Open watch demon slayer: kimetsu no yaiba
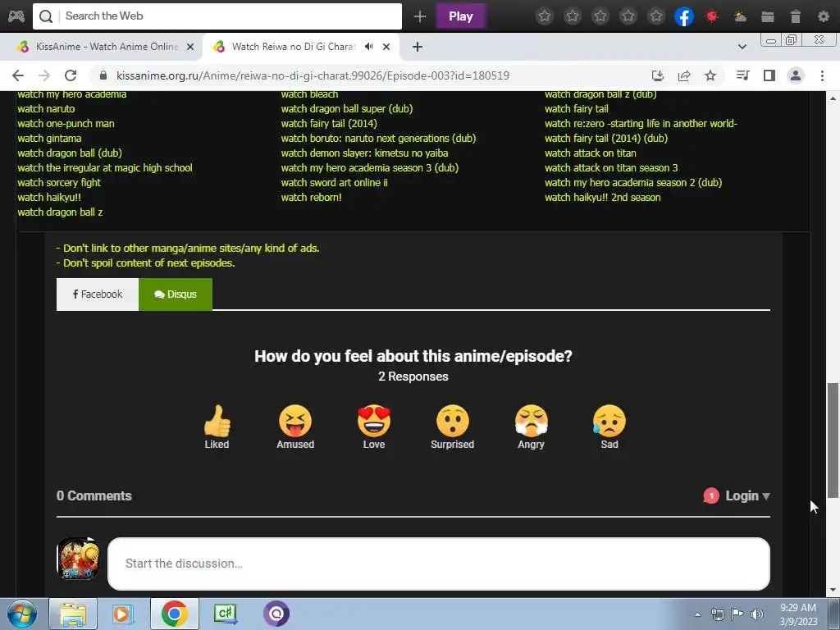 (x=364, y=153)
